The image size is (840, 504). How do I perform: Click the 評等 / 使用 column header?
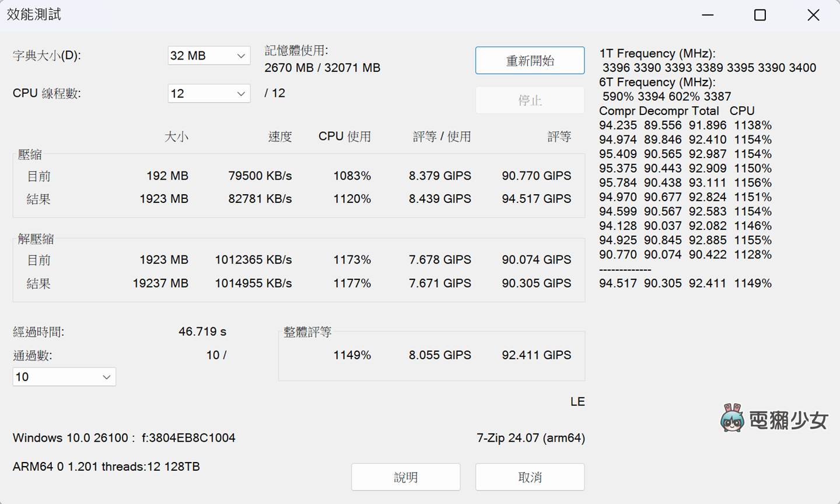click(x=442, y=136)
